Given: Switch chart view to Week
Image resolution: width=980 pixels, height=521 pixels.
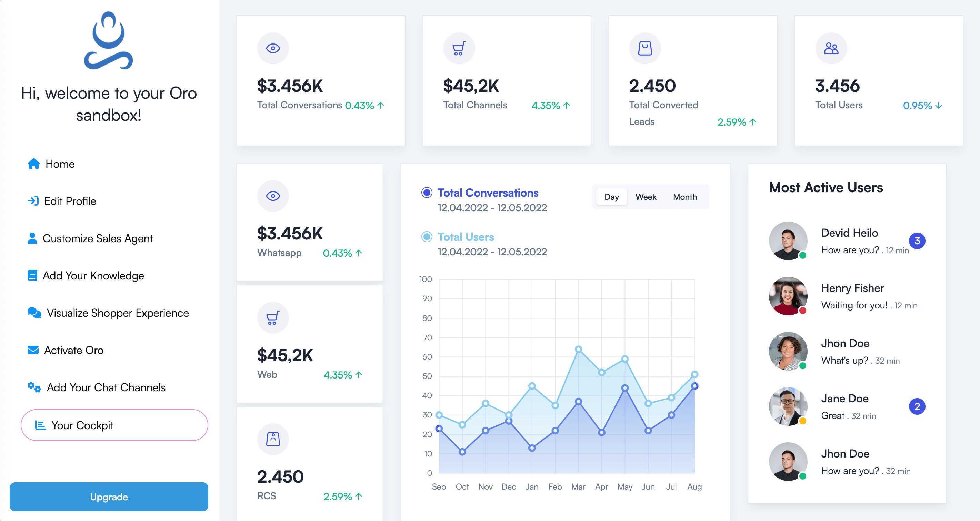Looking at the screenshot, I should click(646, 197).
